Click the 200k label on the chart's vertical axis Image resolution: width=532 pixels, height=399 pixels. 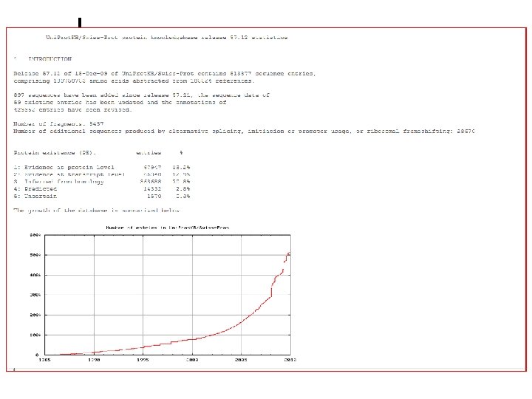click(35, 315)
